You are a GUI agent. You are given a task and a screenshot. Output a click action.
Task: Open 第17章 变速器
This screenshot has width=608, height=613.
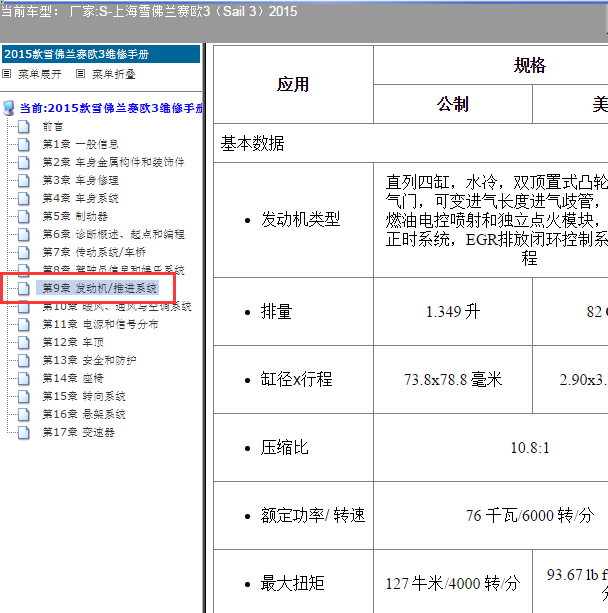coord(78,432)
